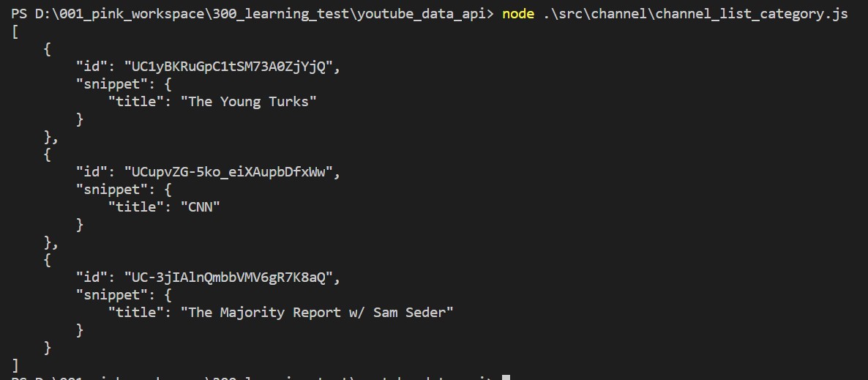Click the opening square bracket of the array

(x=15, y=31)
